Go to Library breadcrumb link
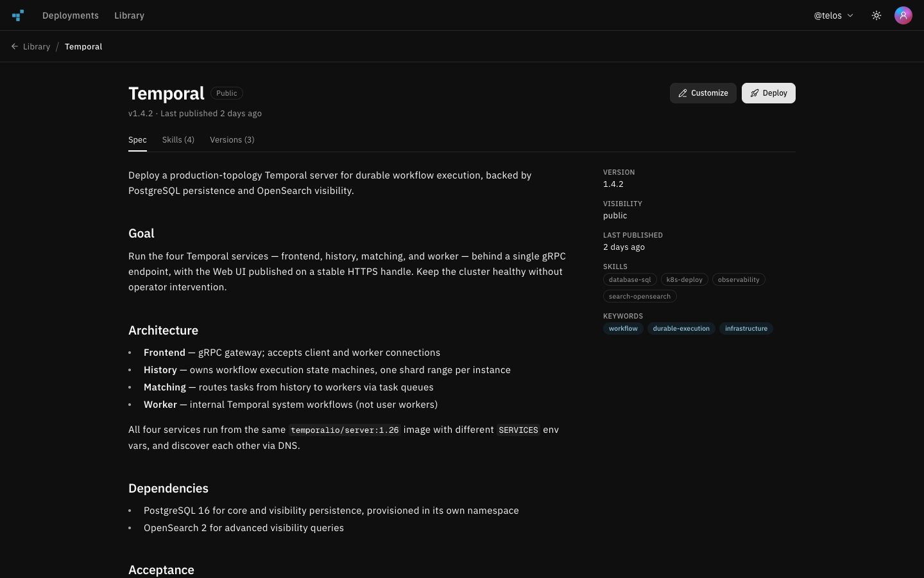This screenshot has height=578, width=924. coord(37,47)
